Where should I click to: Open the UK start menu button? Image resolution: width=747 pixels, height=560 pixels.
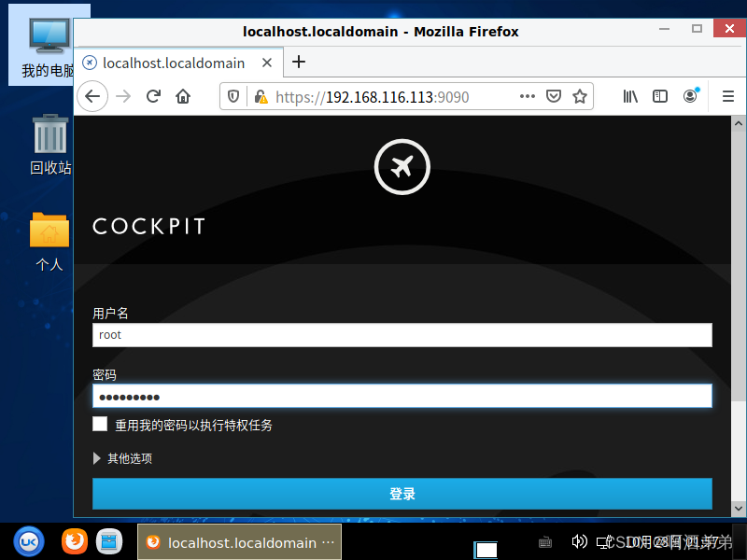(x=29, y=542)
